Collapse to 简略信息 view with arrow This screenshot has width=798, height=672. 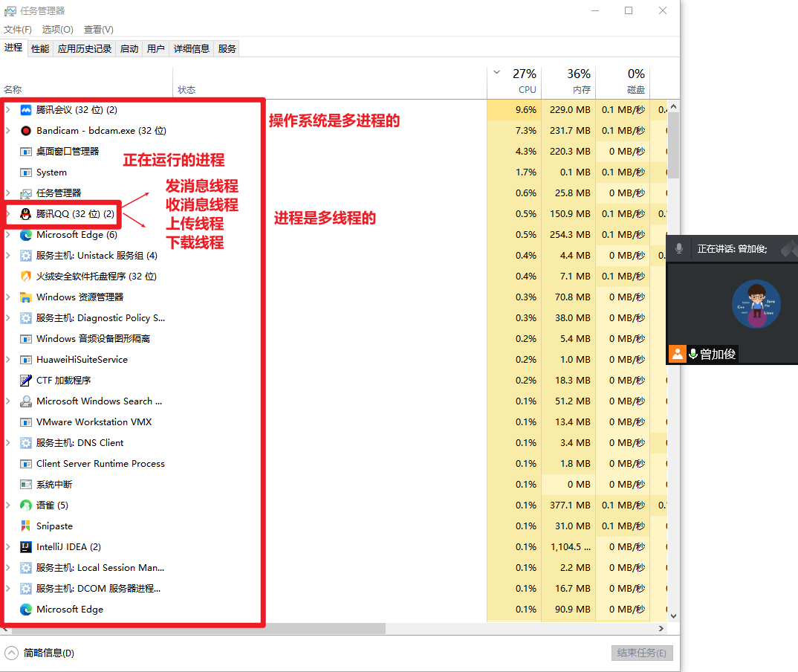pos(12,653)
